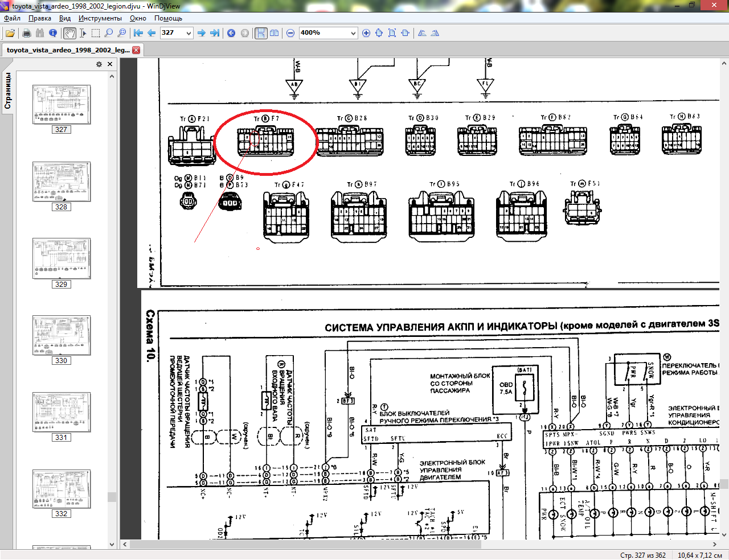
Task: Toggle the rectangle selection tool
Action: click(96, 33)
